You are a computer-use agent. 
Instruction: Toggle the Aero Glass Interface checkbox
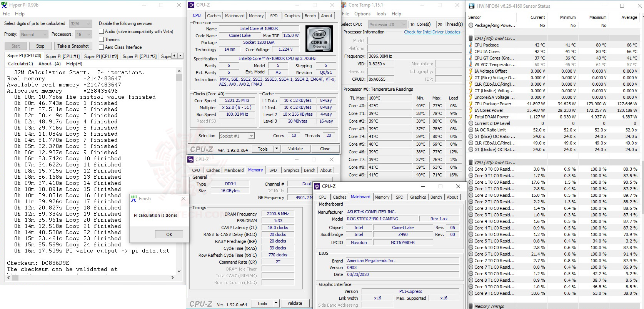tap(102, 47)
